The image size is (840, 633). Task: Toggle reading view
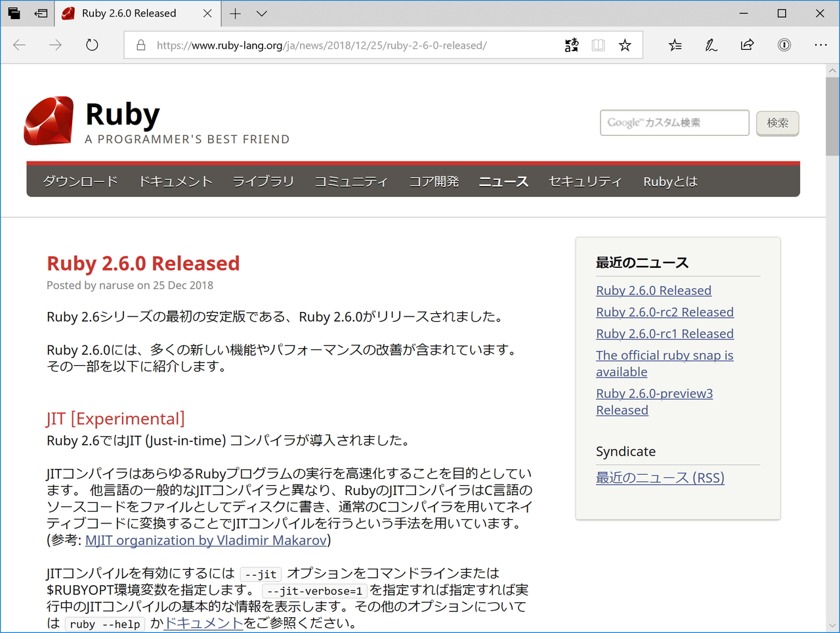(598, 45)
